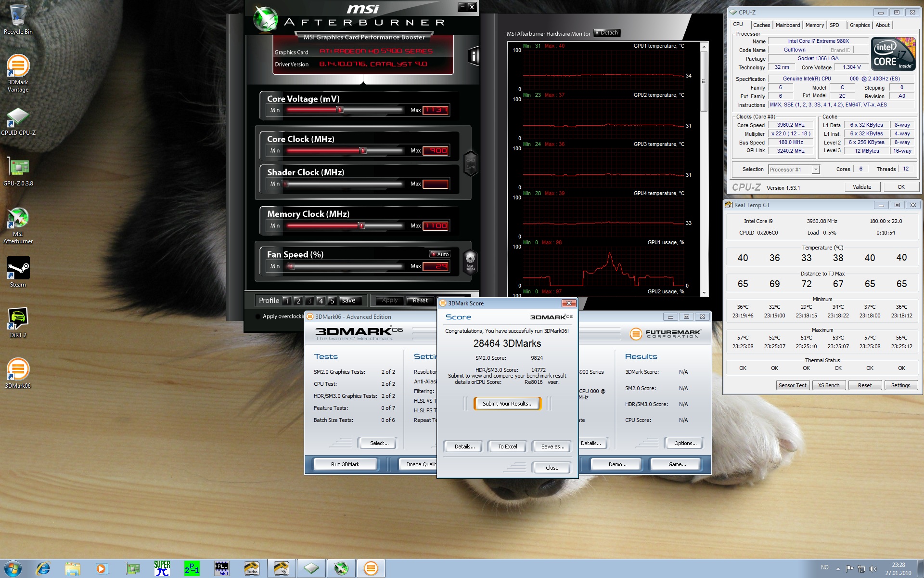
Task: Open DiRT 2 desktop shortcut
Action: point(18,323)
